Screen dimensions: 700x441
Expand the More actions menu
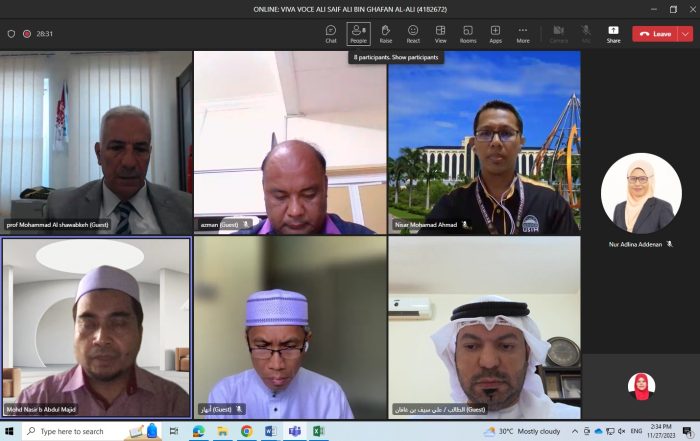coord(523,33)
